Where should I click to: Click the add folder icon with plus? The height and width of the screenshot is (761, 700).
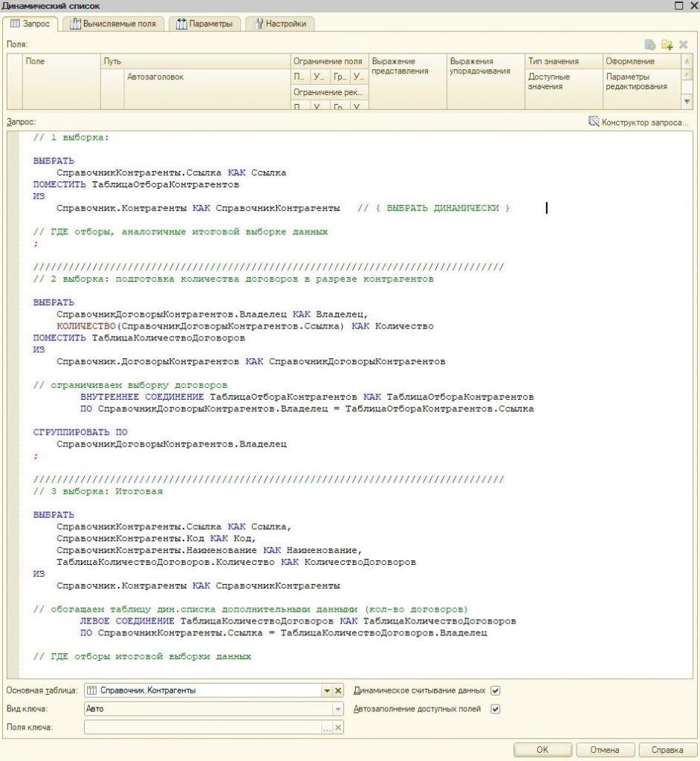pyautogui.click(x=667, y=45)
